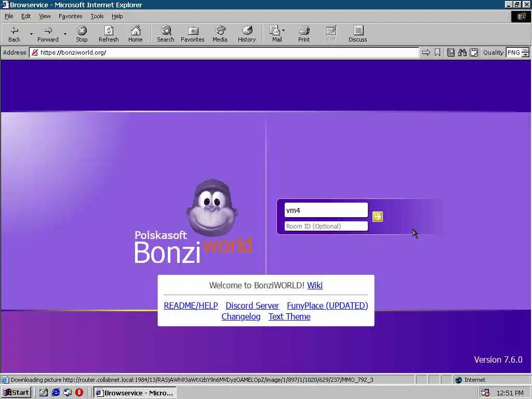Refresh the current page
Viewport: 532px width, 399px height.
(109, 34)
